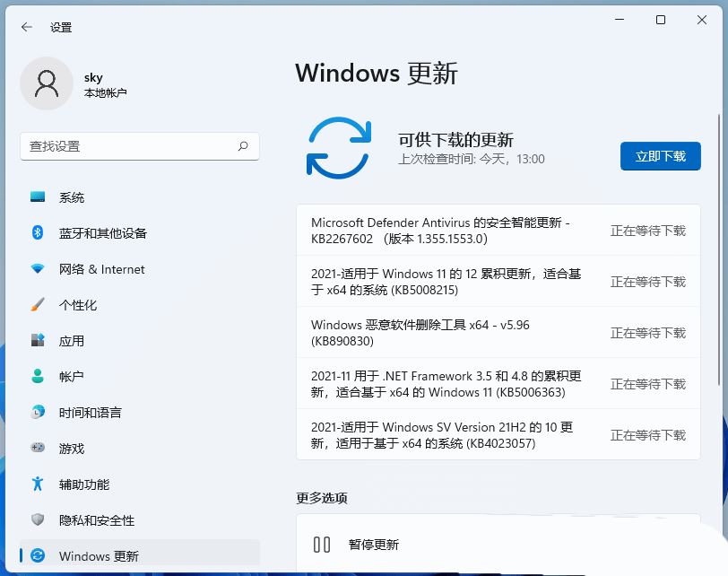Open the Microsoft Defender Antivirus update entry
The image size is (728, 576).
[x=448, y=231]
